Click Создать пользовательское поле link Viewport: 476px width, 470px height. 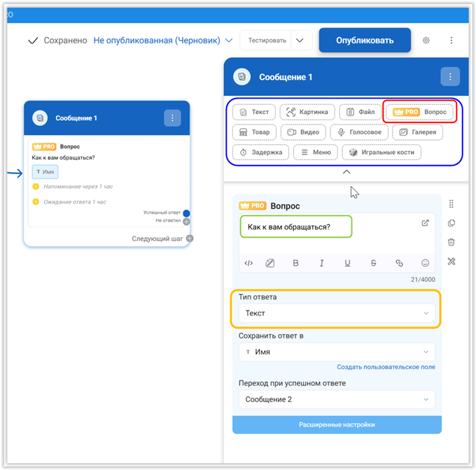tap(386, 367)
